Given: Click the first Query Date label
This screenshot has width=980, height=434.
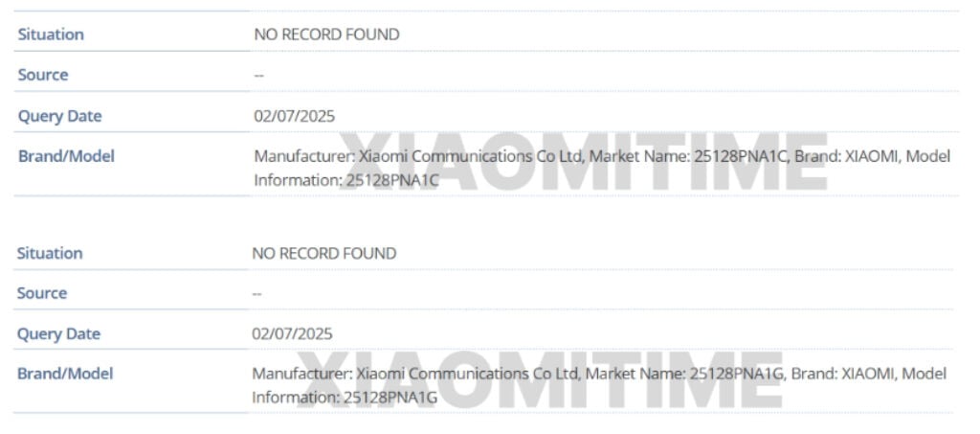Looking at the screenshot, I should click(x=60, y=116).
